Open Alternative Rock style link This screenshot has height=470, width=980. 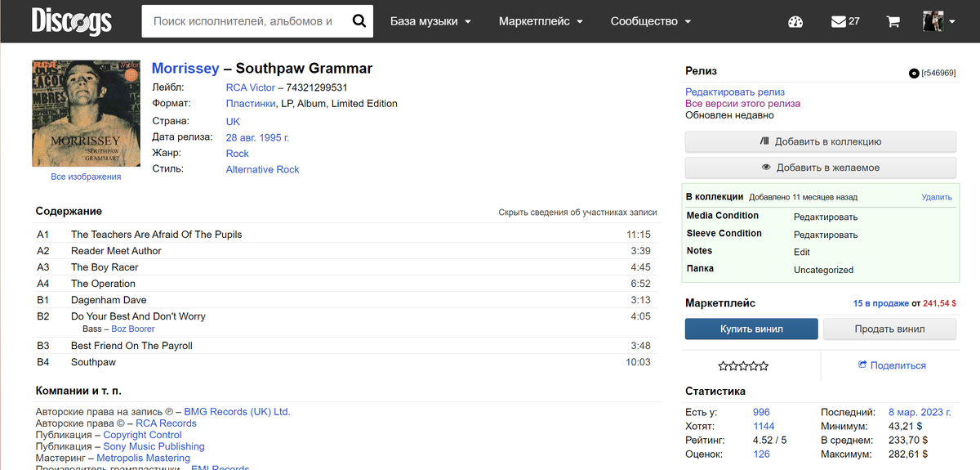(263, 169)
